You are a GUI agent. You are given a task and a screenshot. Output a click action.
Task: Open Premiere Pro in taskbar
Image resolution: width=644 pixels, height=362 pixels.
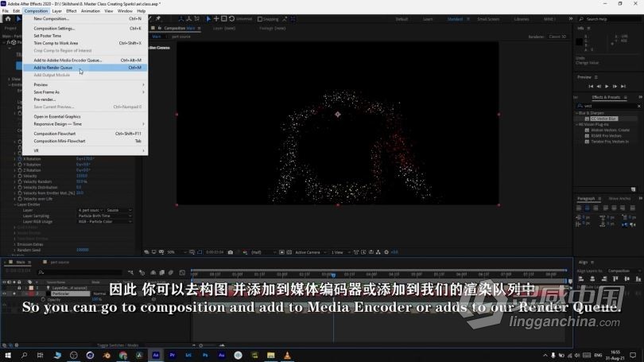[172, 355]
